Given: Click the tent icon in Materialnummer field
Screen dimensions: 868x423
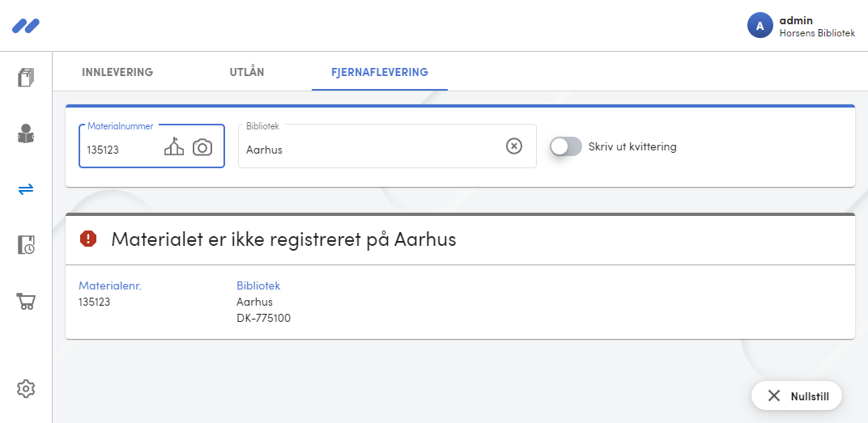Looking at the screenshot, I should 174,147.
